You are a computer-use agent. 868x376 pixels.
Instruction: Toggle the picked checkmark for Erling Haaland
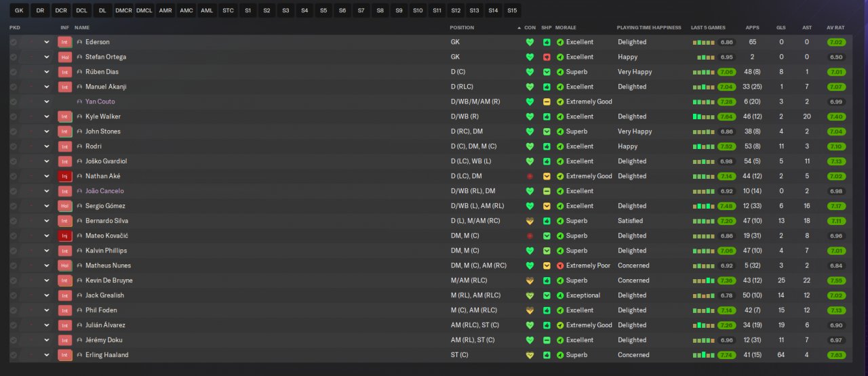click(x=14, y=355)
